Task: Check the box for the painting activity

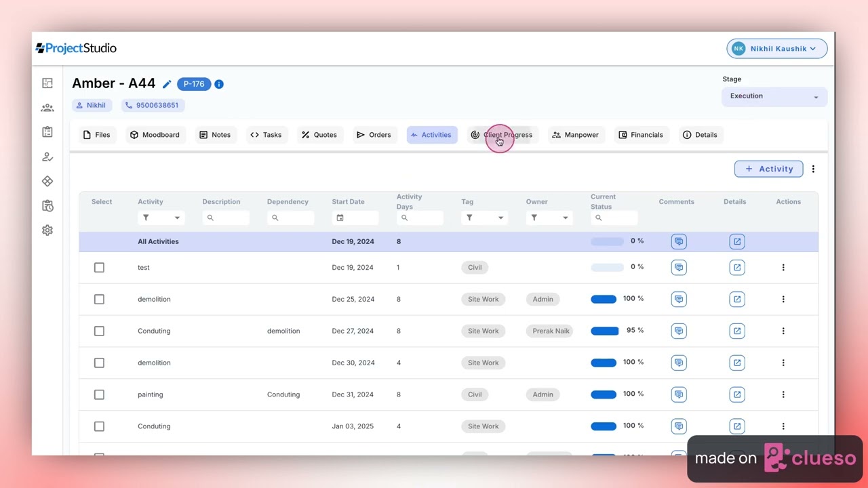Action: [99, 394]
